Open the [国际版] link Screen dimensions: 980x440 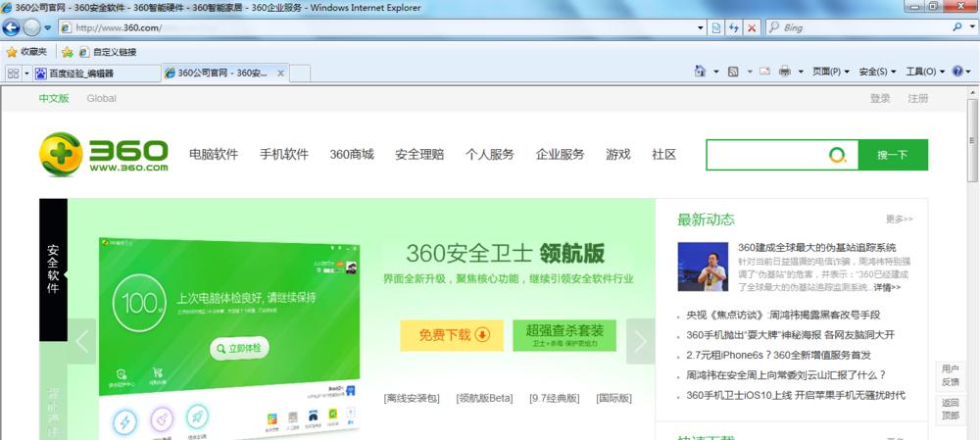[x=613, y=398]
